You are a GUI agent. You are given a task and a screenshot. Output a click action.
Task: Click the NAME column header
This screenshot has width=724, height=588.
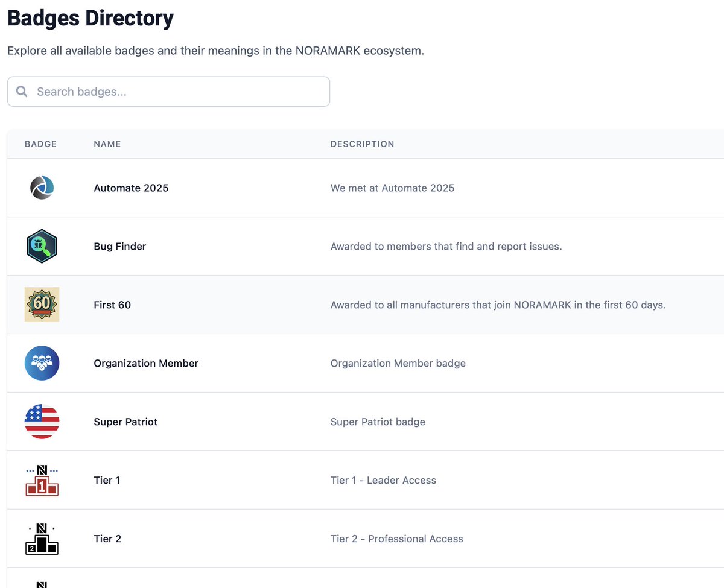coord(107,144)
